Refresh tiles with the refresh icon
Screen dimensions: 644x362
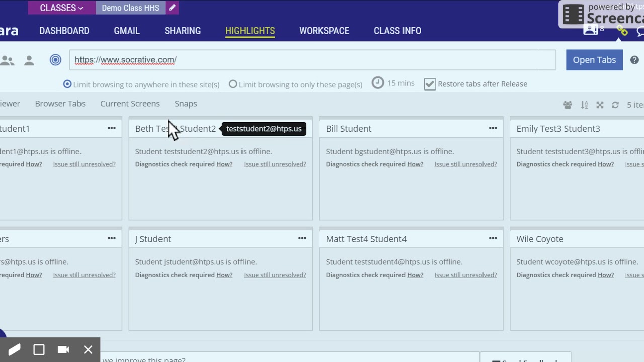click(x=615, y=105)
